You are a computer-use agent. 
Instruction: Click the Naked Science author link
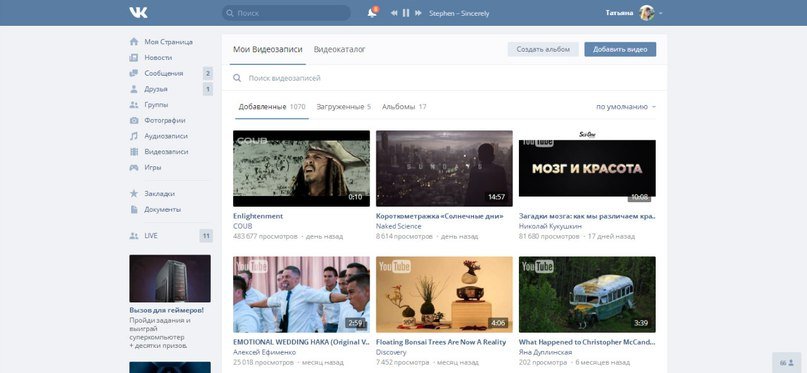(x=398, y=226)
